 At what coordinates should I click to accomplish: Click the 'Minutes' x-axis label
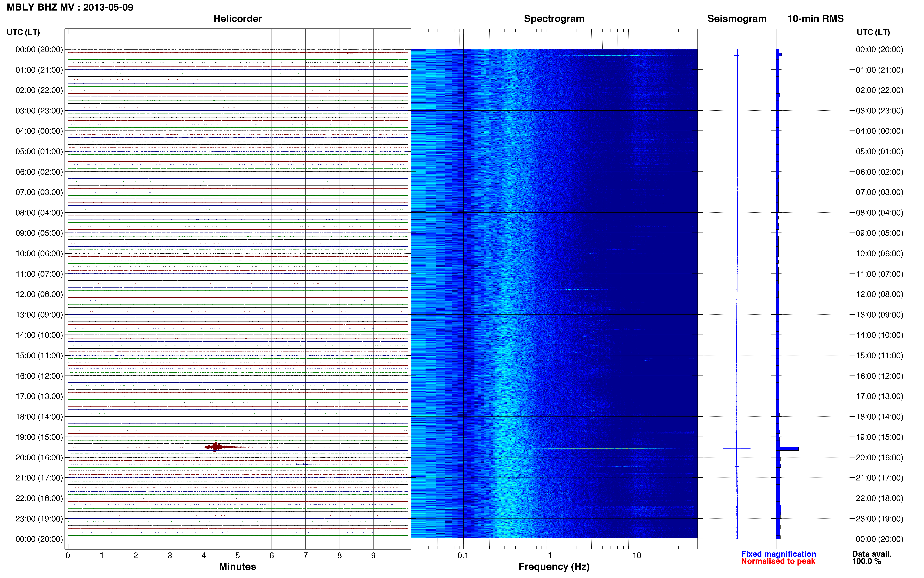(238, 566)
